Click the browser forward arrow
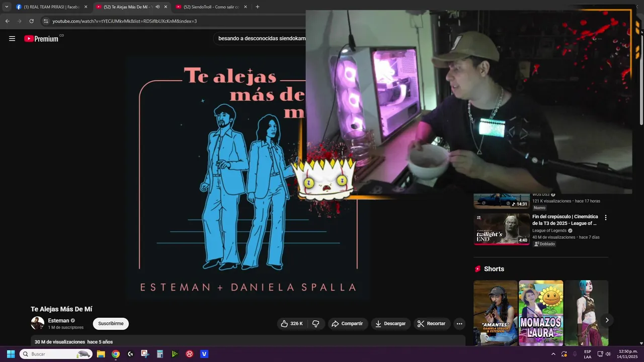Screen dimensions: 644x362 click(19, 21)
